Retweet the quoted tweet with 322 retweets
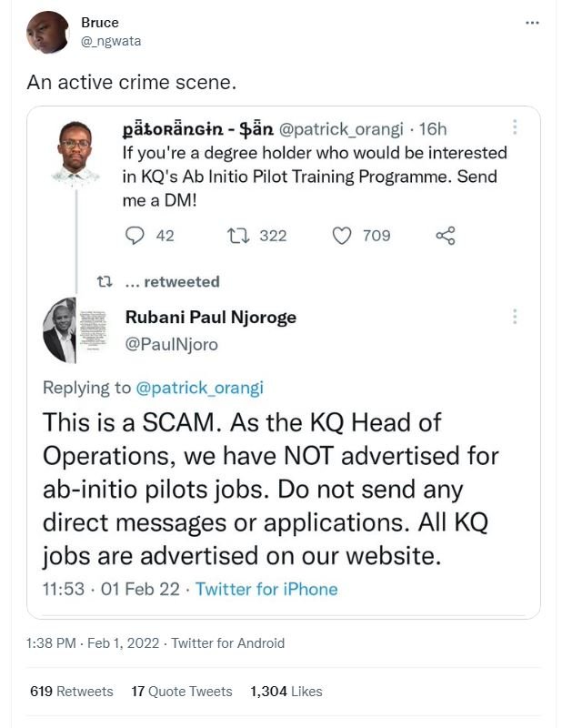The height and width of the screenshot is (728, 562). pyautogui.click(x=238, y=236)
